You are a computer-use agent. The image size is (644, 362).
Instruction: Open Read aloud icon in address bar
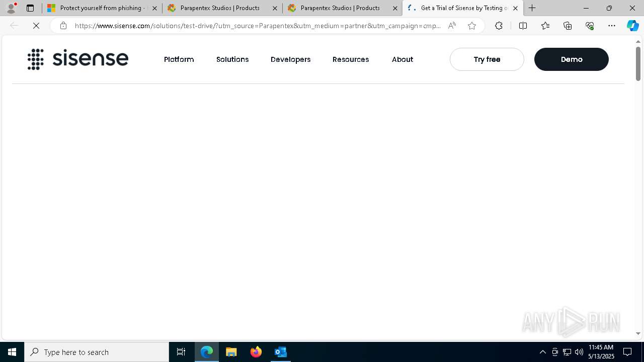pyautogui.click(x=452, y=26)
